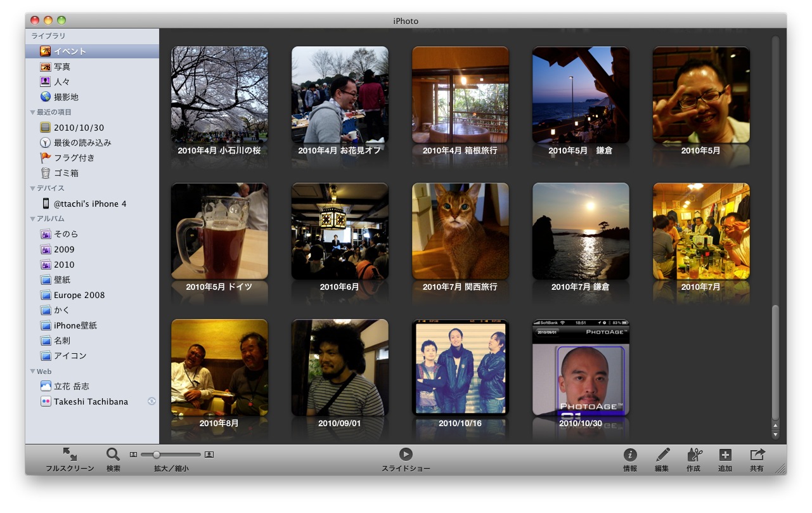812x513 pixels.
Task: Open the ゴミ箱 trash item
Action: [66, 173]
